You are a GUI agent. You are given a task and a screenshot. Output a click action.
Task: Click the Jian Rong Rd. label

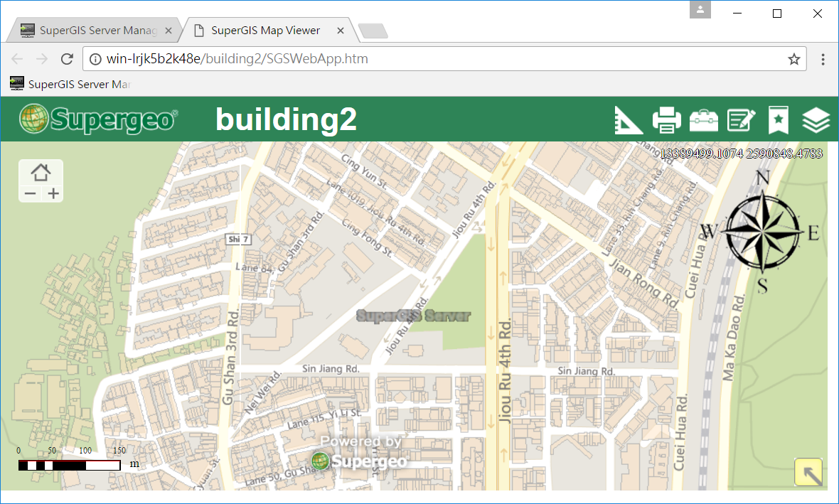[x=644, y=284]
